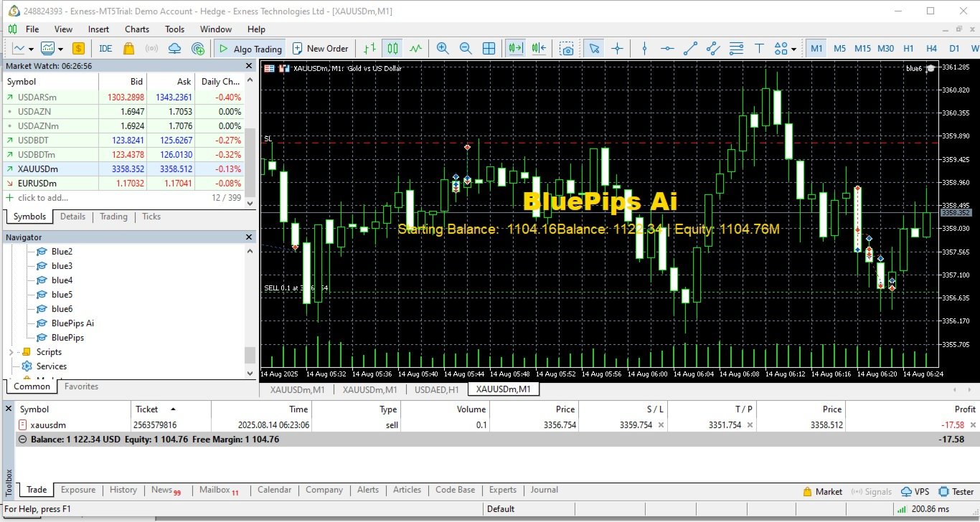This screenshot has width=980, height=522.
Task: Toggle the Algo Trading button
Action: coord(250,49)
